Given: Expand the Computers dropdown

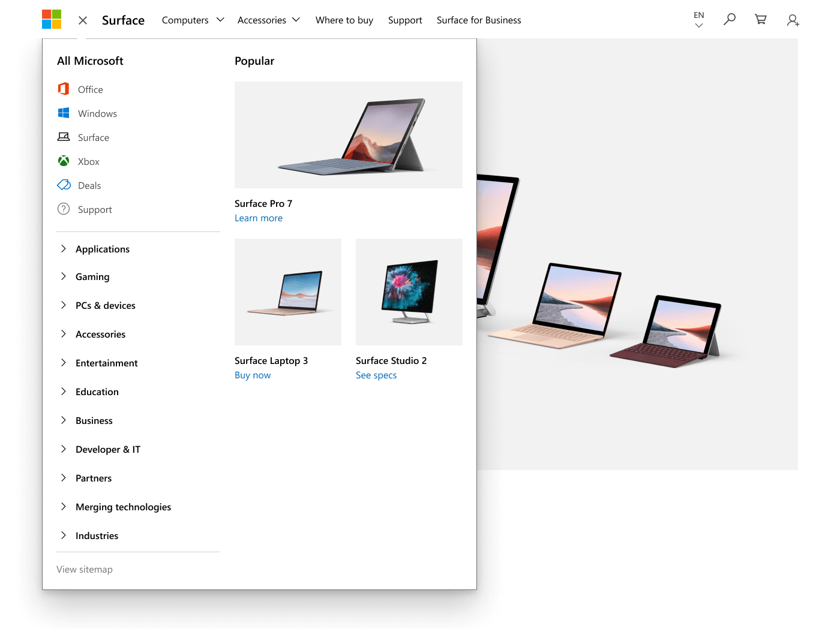Looking at the screenshot, I should (193, 20).
